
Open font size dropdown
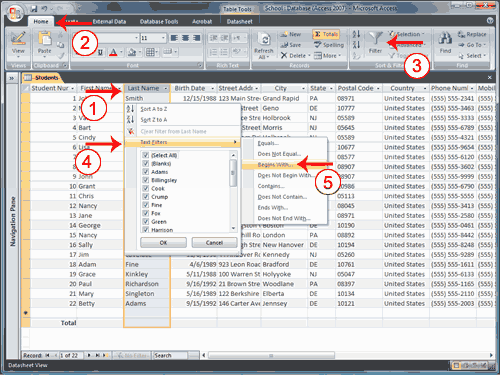tap(163, 38)
